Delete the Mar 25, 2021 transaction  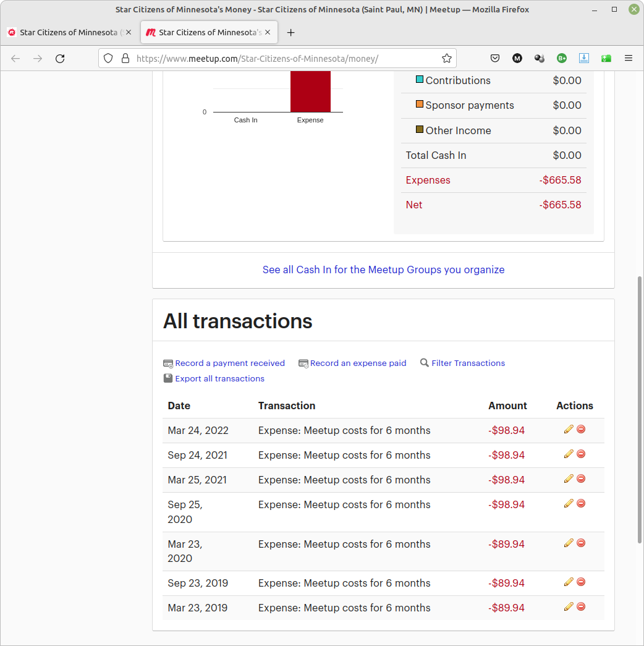tap(581, 478)
